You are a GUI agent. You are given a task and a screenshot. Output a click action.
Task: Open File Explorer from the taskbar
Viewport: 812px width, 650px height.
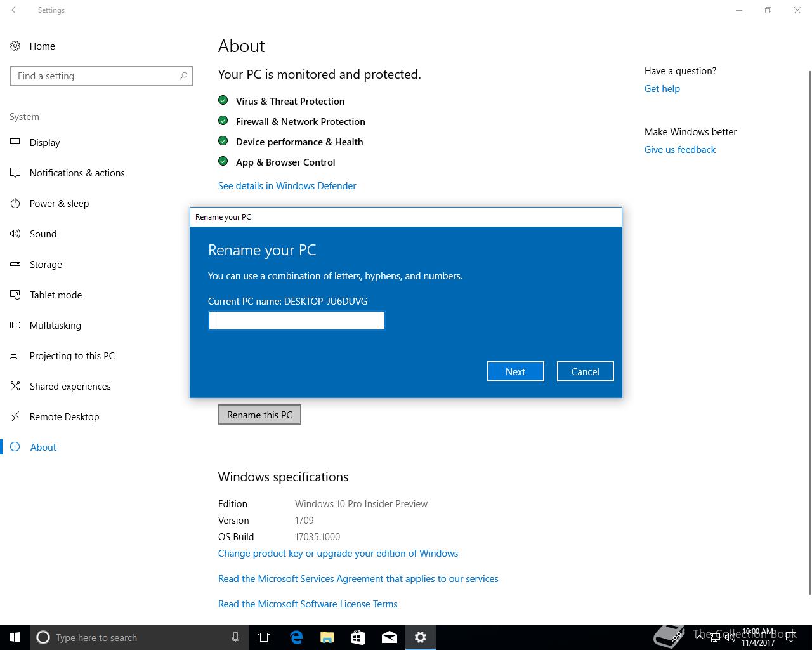pos(327,637)
